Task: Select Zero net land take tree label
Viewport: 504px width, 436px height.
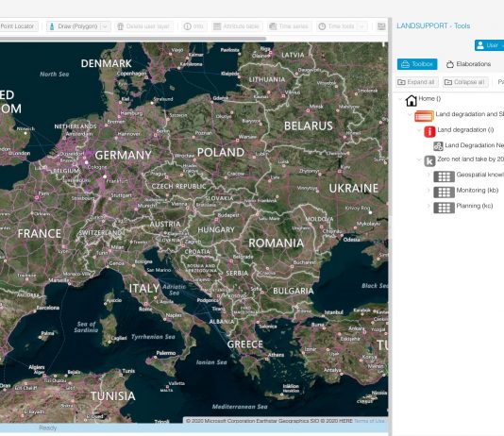Action: tap(470, 159)
